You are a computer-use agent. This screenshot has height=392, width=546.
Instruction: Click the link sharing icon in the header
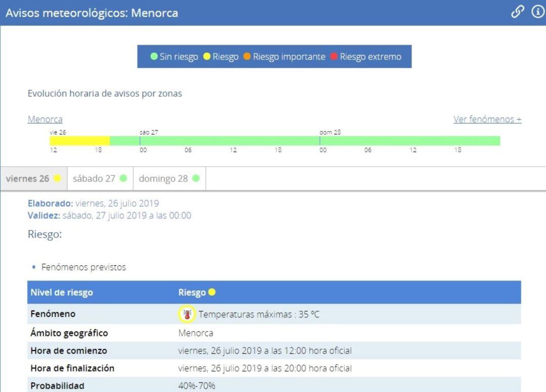pos(518,12)
